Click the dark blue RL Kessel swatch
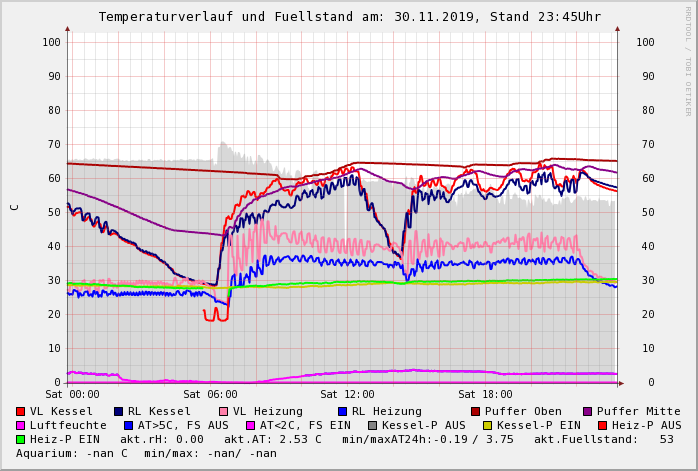698x471 pixels. click(x=119, y=411)
